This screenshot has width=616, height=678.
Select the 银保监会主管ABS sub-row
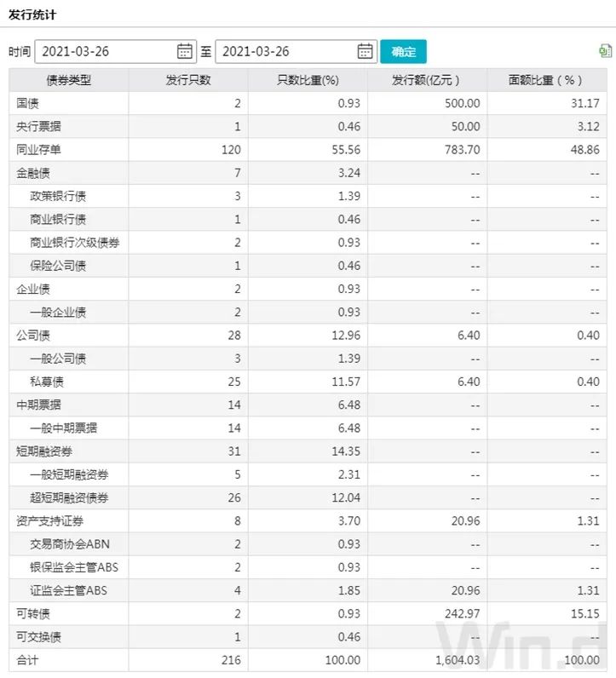coord(74,567)
